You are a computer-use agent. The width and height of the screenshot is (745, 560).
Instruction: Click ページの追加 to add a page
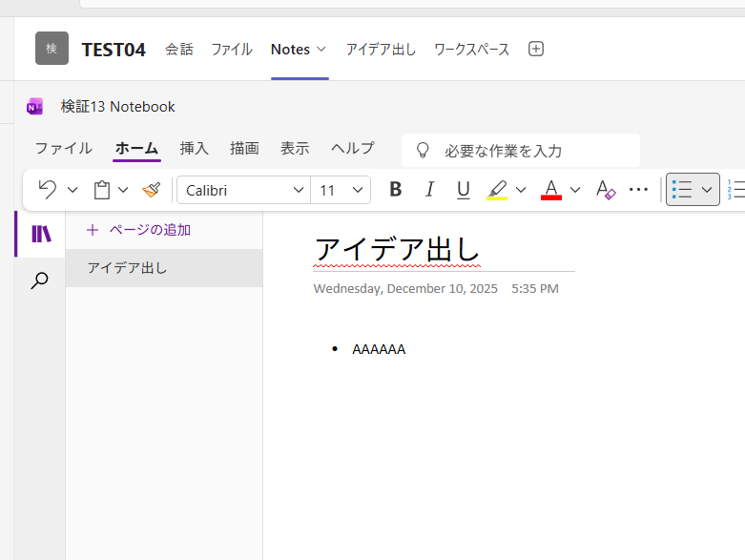(x=138, y=230)
